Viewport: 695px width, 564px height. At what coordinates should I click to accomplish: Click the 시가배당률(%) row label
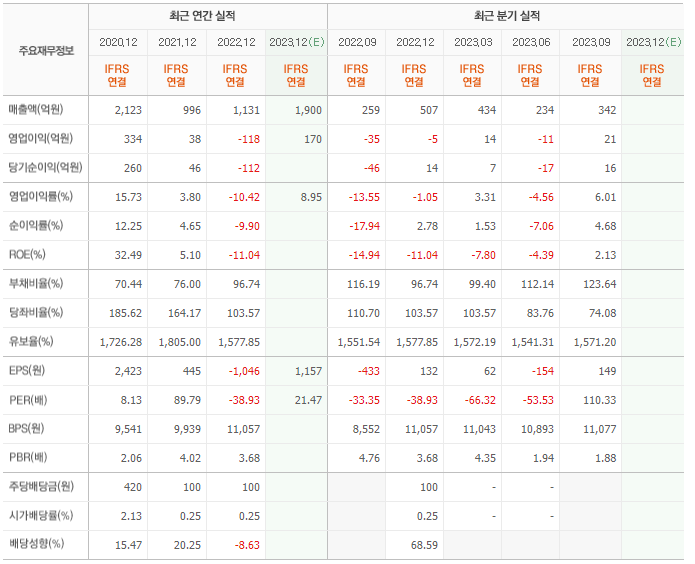[x=41, y=516]
